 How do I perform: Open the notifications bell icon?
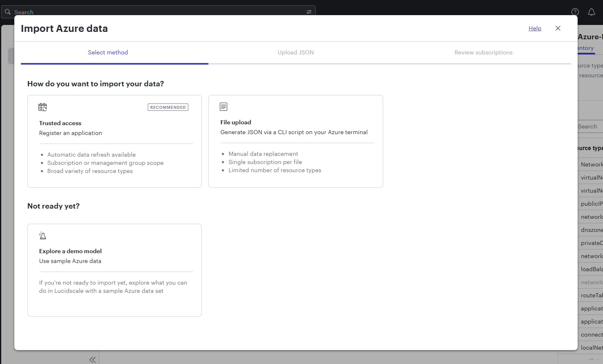[591, 12]
